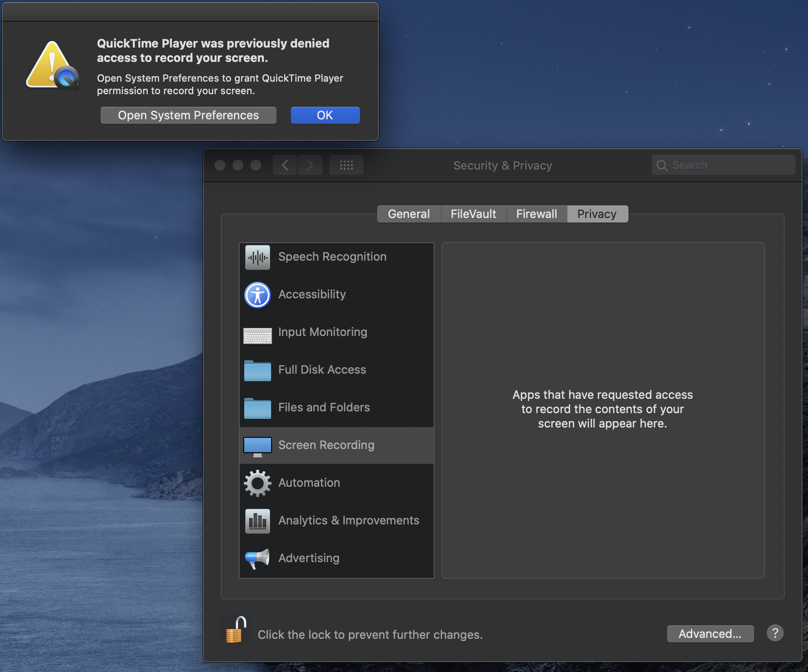Choose Input Monitoring in the privacy list
Screen dimensions: 808x672
337,332
